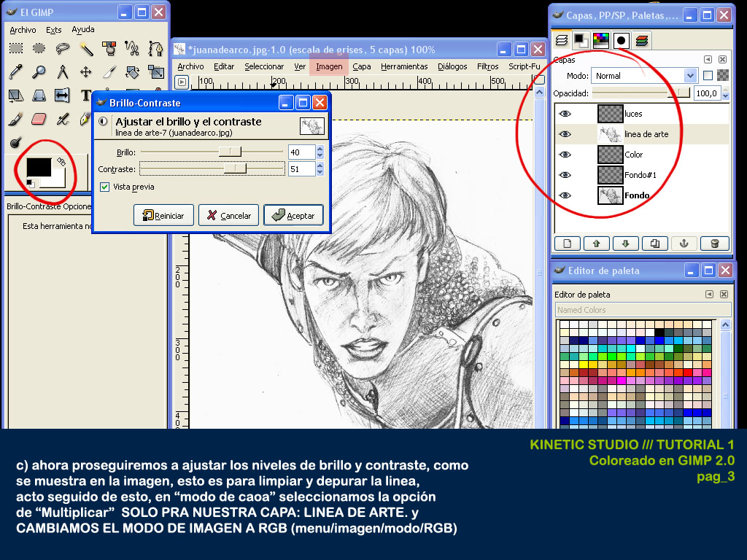This screenshot has width=747, height=560.
Task: Click the Aceptar button
Action: pos(293,215)
